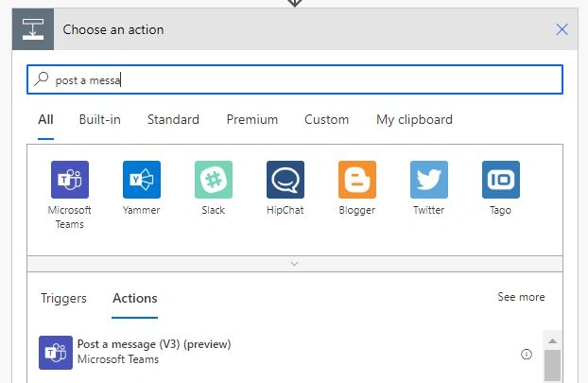This screenshot has width=588, height=383.
Task: Click the 'Choose an action' title text
Action: tap(113, 29)
